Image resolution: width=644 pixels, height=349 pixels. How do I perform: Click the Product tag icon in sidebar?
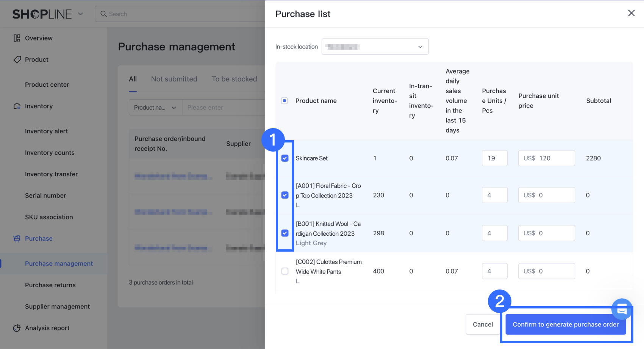click(x=17, y=59)
